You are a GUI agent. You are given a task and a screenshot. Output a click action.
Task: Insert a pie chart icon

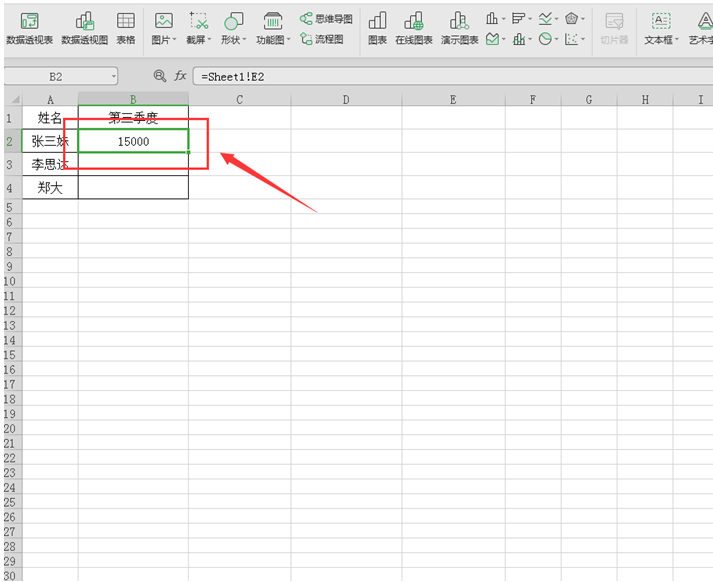[545, 39]
